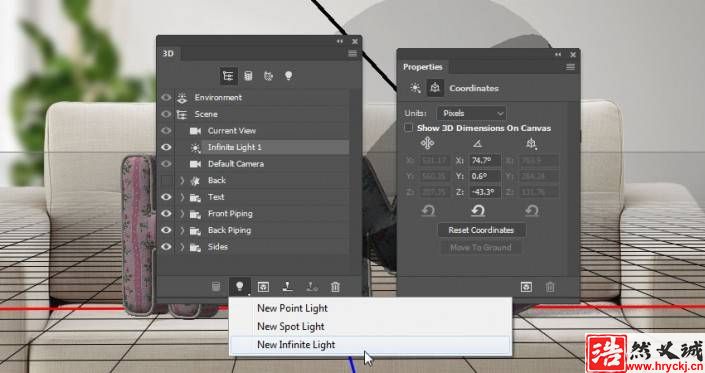This screenshot has width=705, height=373.
Task: Filter by materials icon in 3D panel
Action: click(x=268, y=76)
